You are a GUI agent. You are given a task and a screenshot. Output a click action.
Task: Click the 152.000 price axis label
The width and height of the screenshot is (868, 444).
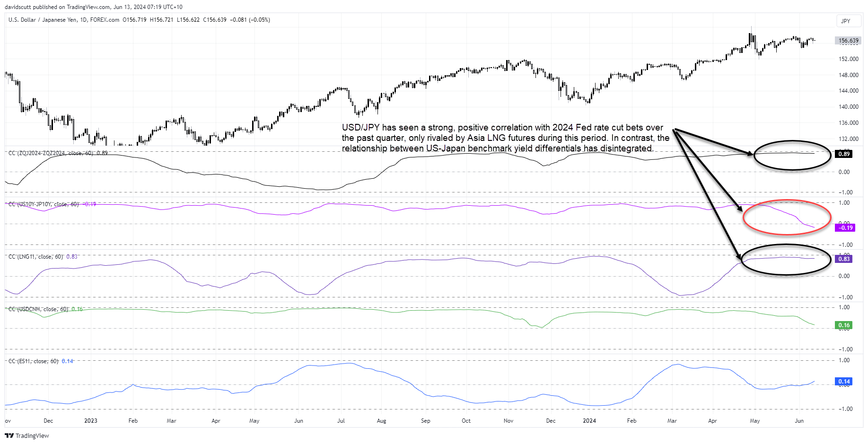849,59
